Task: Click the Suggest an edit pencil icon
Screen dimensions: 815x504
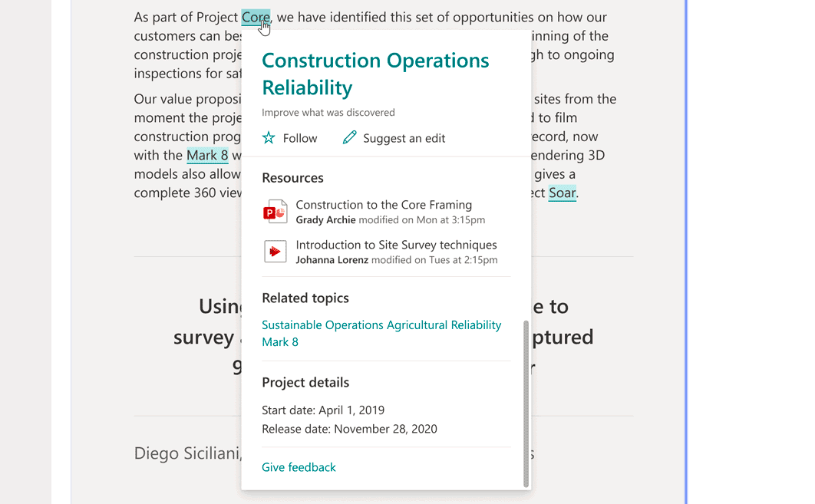Action: pos(349,137)
